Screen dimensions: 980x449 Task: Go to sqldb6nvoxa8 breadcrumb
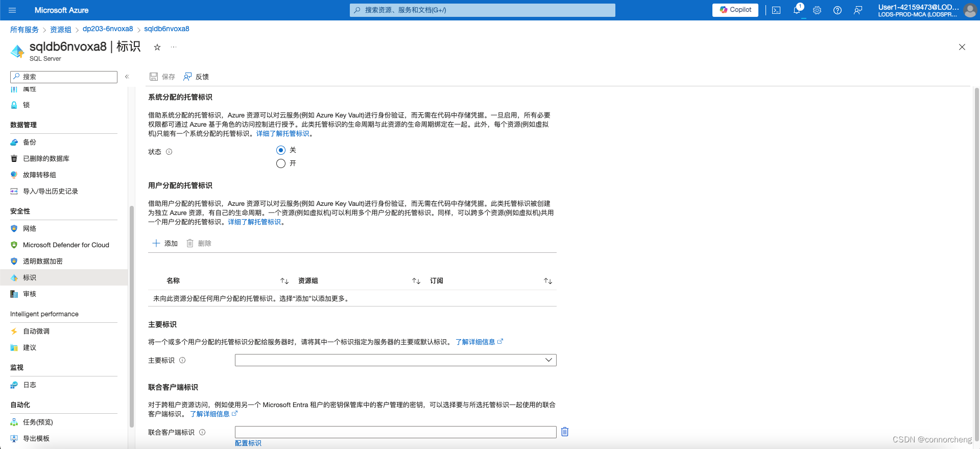(x=166, y=29)
